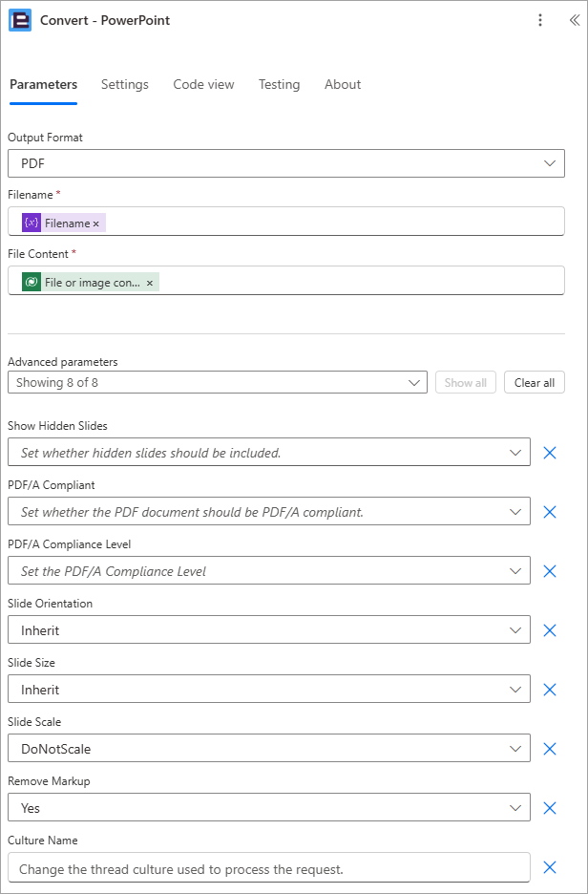
Task: Open the Slide Size dropdown
Action: 269,690
